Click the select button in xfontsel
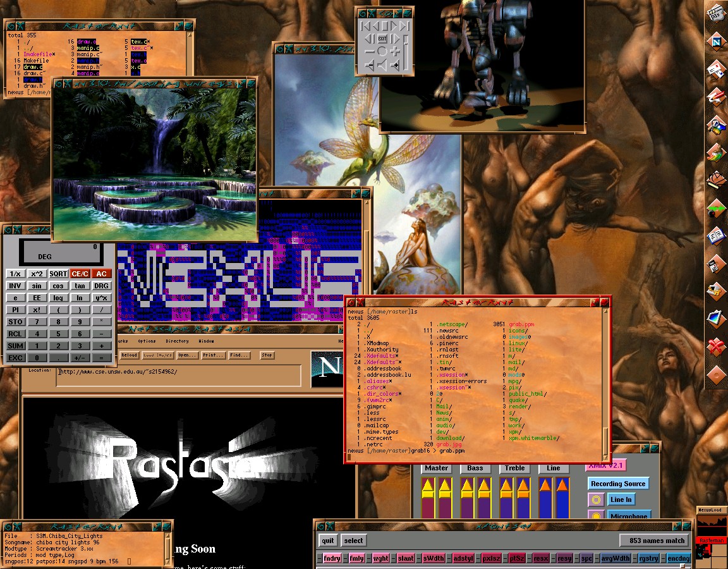This screenshot has height=569, width=728. click(x=353, y=540)
